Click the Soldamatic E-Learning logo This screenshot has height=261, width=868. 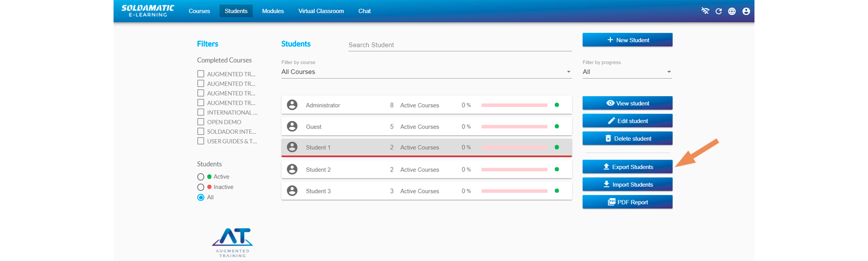pos(148,11)
